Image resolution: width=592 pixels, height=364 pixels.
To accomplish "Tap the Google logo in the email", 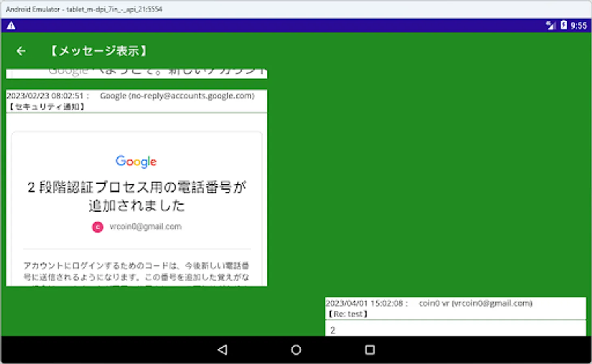I will pos(136,161).
